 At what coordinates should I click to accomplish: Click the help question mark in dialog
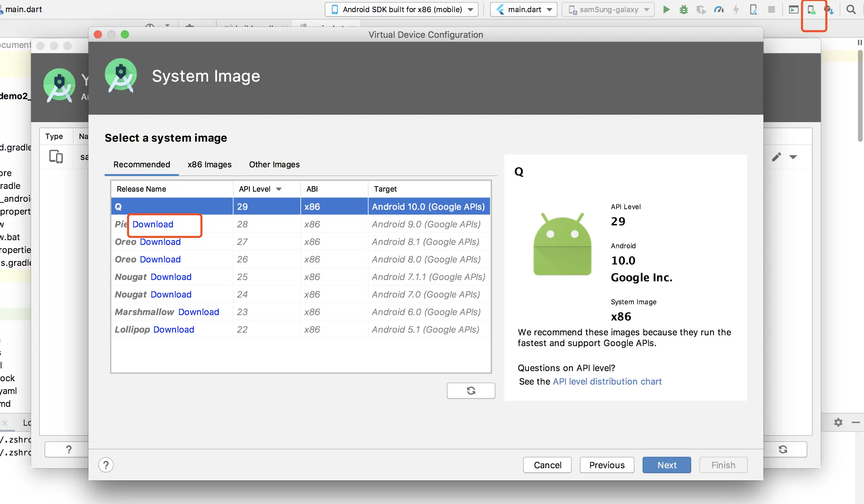pyautogui.click(x=106, y=465)
